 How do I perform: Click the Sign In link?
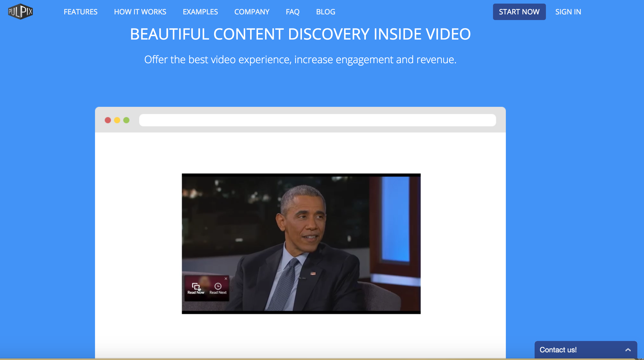568,12
